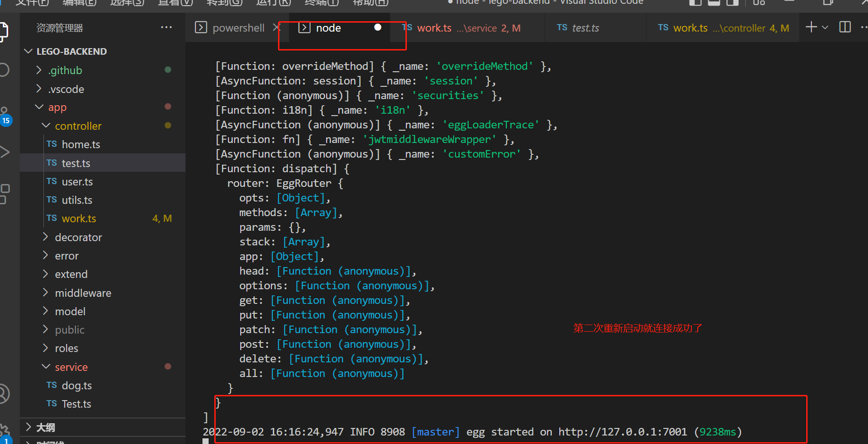Open the 转到 menu

coord(225,2)
